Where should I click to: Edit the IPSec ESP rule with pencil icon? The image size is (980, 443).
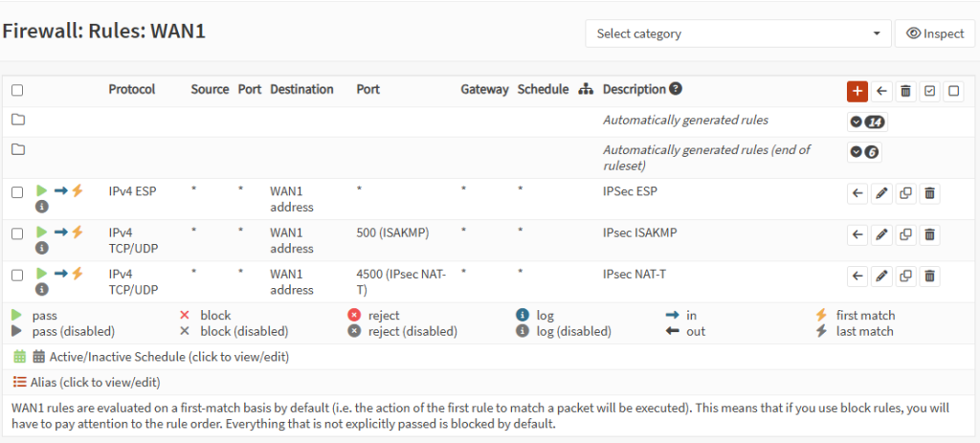[881, 193]
